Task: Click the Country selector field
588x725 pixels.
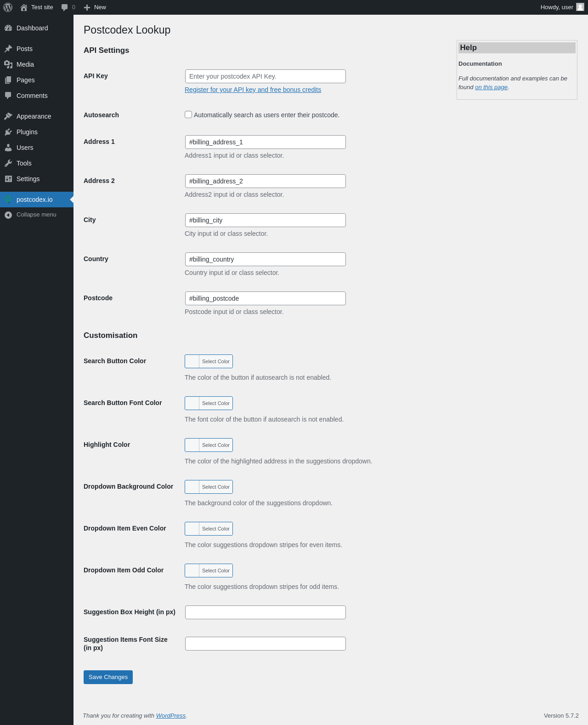Action: coord(266,259)
